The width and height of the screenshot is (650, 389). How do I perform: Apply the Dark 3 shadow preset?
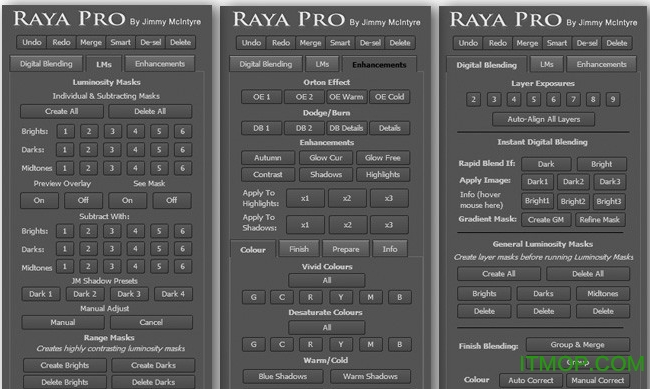tap(129, 294)
